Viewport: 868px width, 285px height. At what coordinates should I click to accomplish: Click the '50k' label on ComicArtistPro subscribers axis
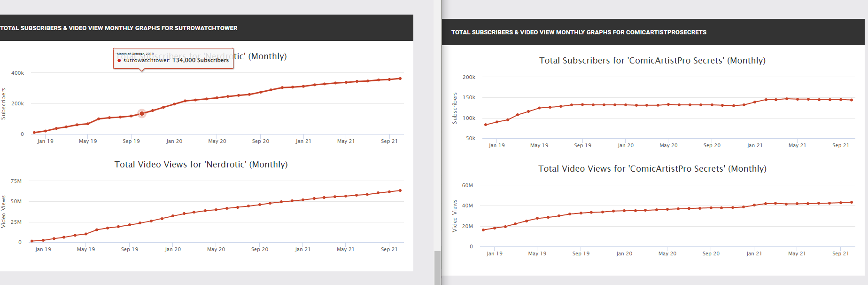tap(471, 139)
